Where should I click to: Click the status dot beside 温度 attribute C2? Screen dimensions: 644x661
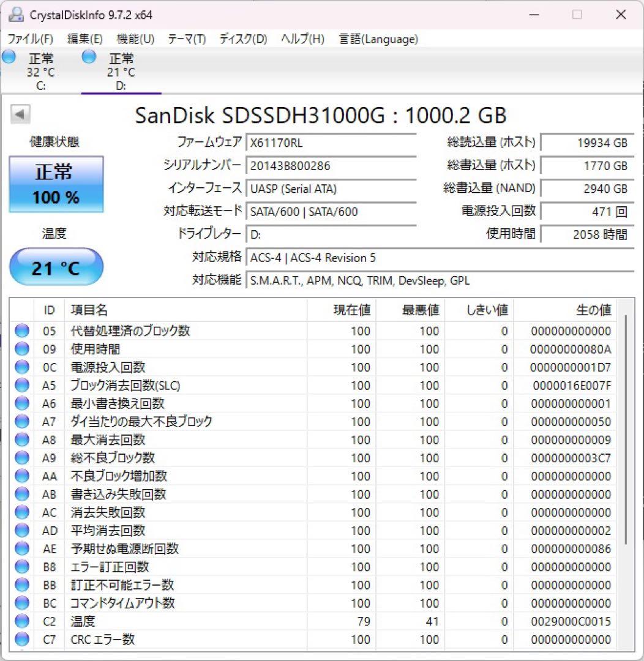[x=21, y=621]
